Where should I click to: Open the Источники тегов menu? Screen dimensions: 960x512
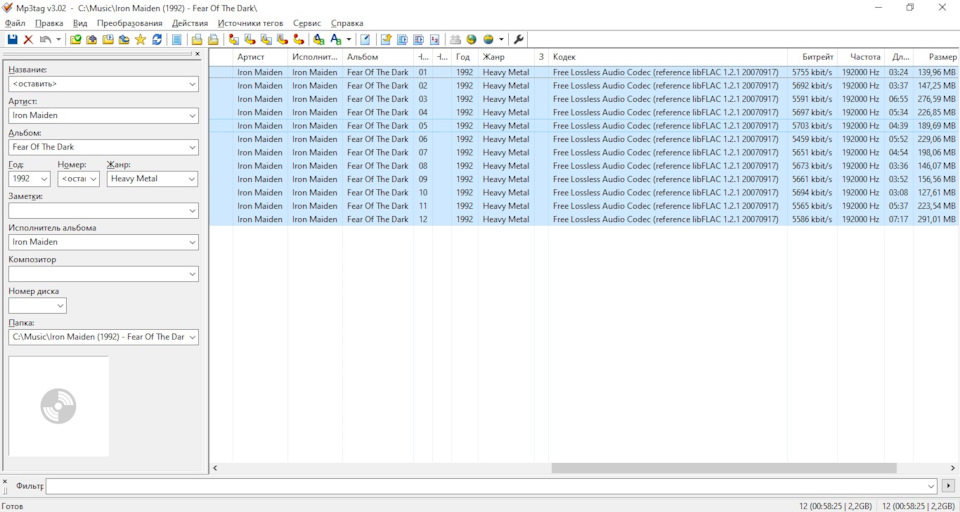coord(250,23)
